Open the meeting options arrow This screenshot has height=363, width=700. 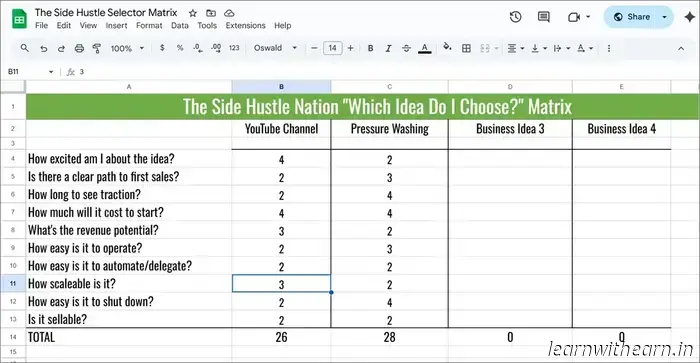(x=588, y=17)
